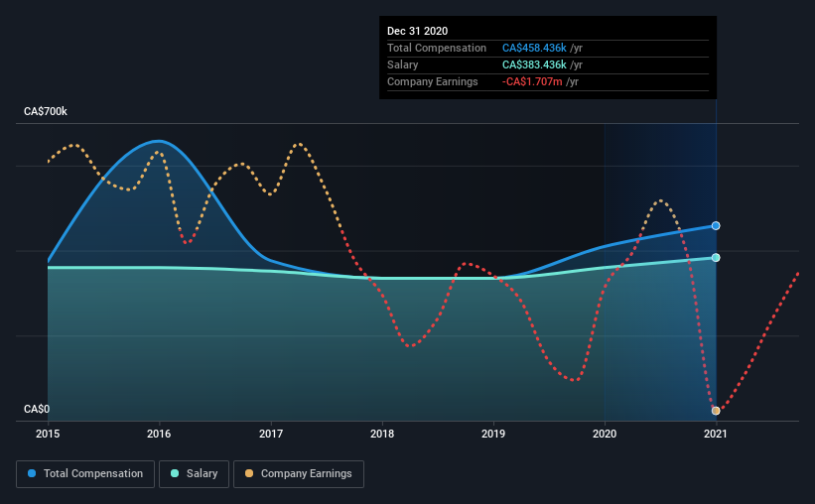Click the -CA$1.707m company earnings value

click(532, 81)
